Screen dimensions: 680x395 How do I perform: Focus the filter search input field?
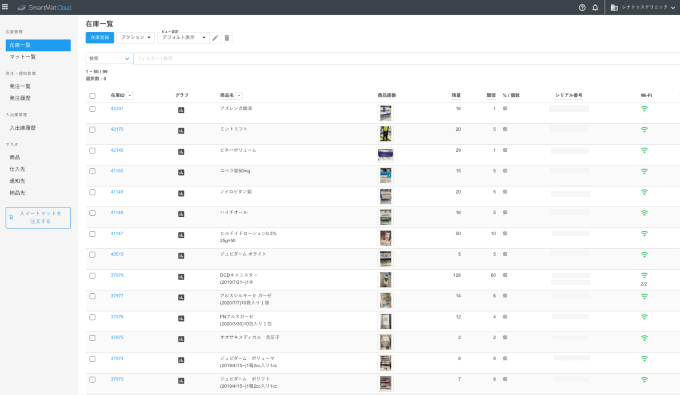coord(407,58)
